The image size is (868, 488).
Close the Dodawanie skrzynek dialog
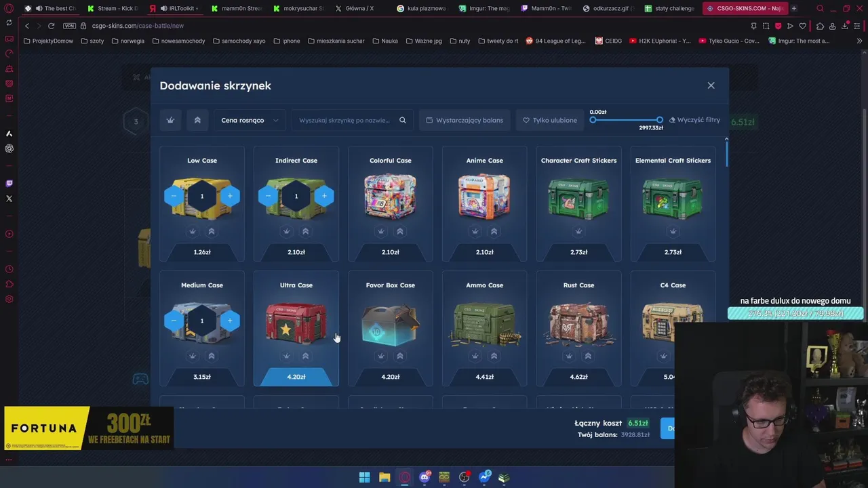click(x=711, y=85)
